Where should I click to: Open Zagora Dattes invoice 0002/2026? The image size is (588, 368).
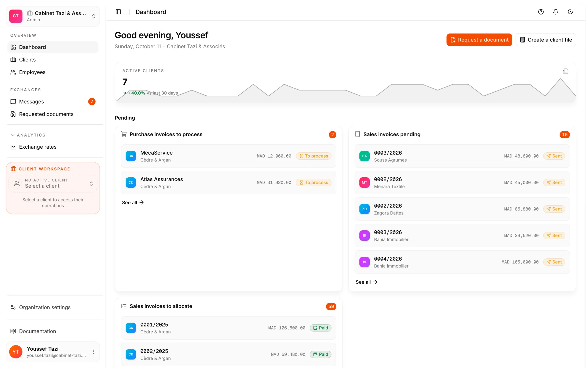coord(462,209)
